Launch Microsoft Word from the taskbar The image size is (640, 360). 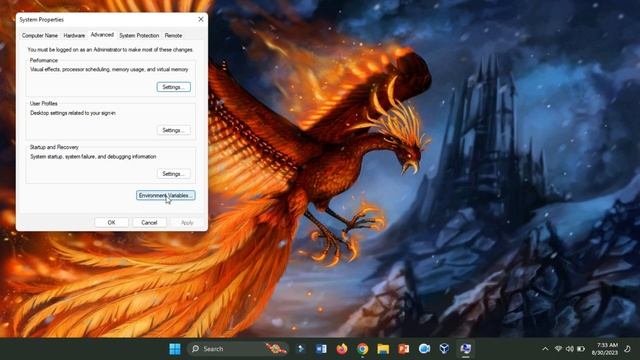[x=321, y=349]
